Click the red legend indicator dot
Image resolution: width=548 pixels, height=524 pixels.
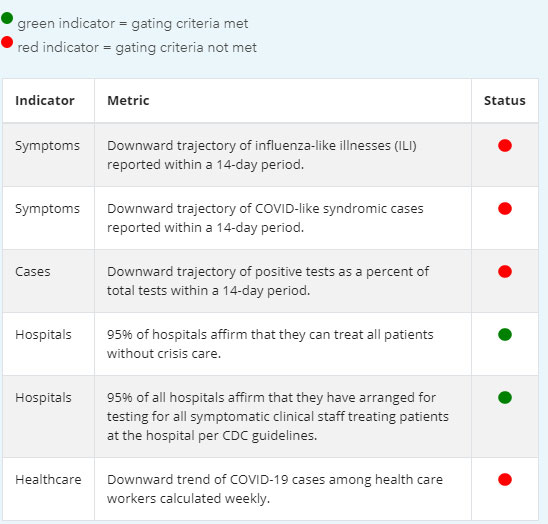pyautogui.click(x=7, y=42)
